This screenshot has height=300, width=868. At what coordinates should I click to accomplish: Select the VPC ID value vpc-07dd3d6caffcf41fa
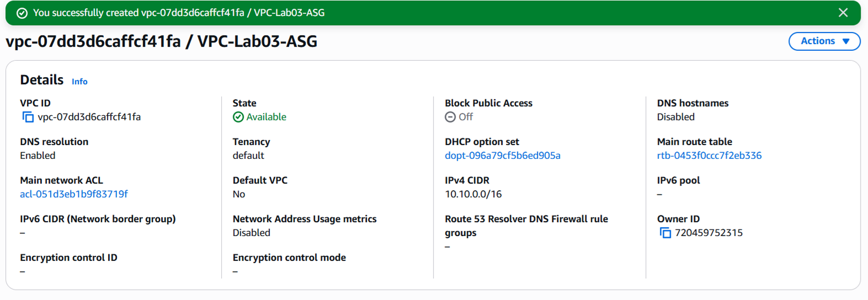point(89,117)
